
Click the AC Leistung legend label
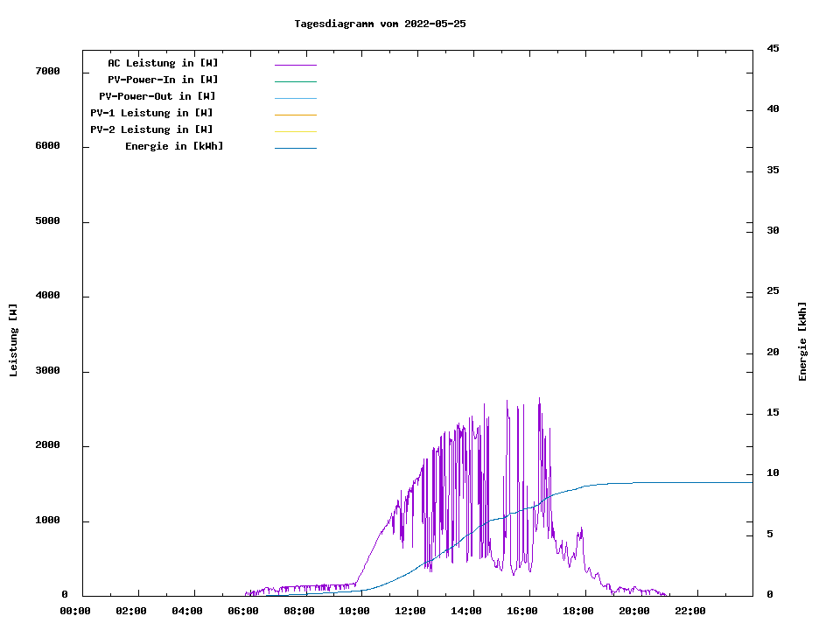pos(163,63)
